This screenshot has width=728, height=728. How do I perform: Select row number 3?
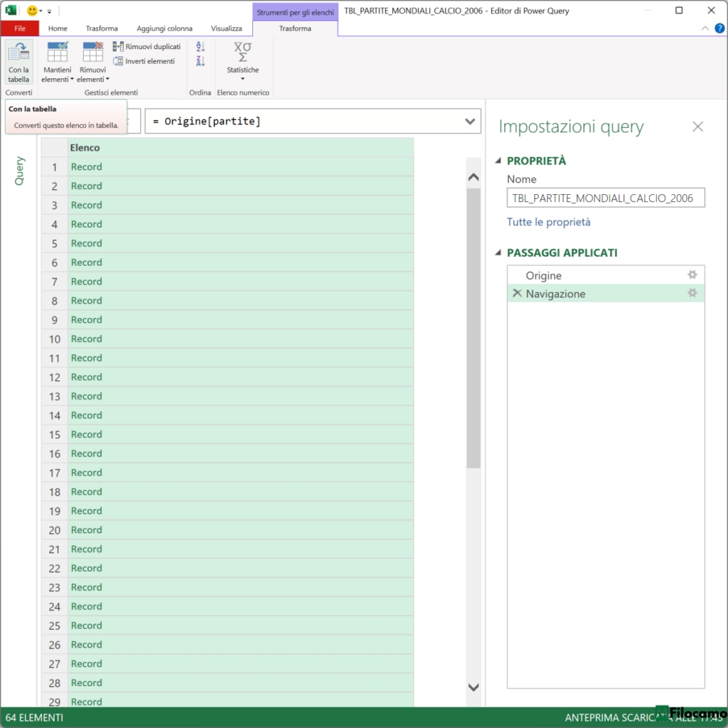(54, 205)
